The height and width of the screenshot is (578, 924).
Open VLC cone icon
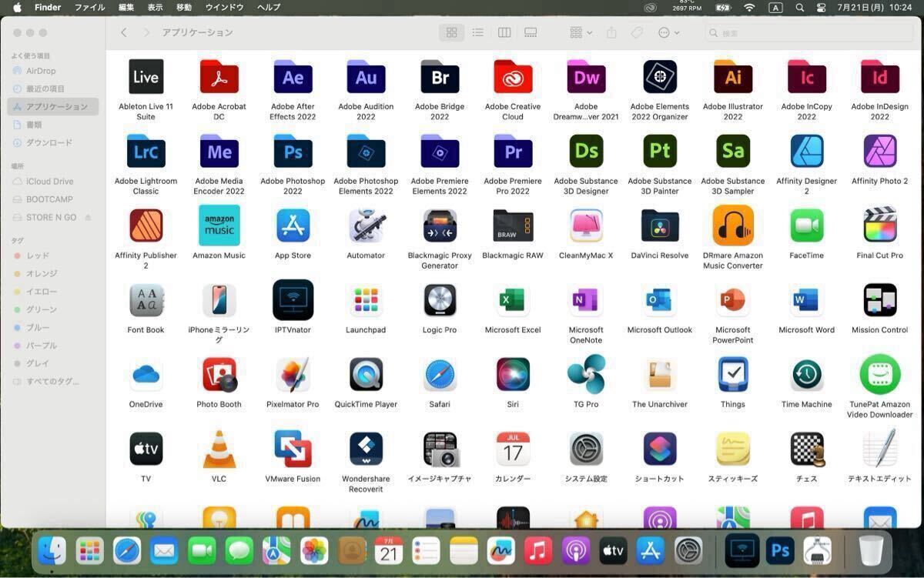[x=219, y=449]
